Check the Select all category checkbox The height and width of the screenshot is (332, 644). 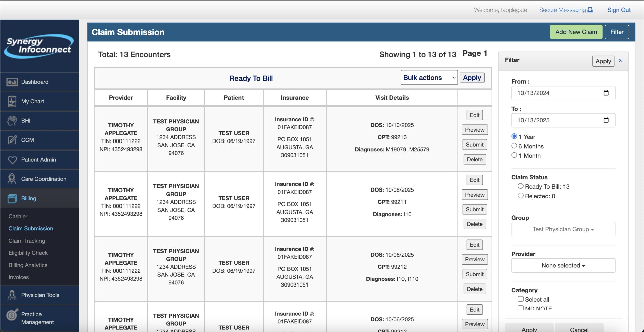520,299
